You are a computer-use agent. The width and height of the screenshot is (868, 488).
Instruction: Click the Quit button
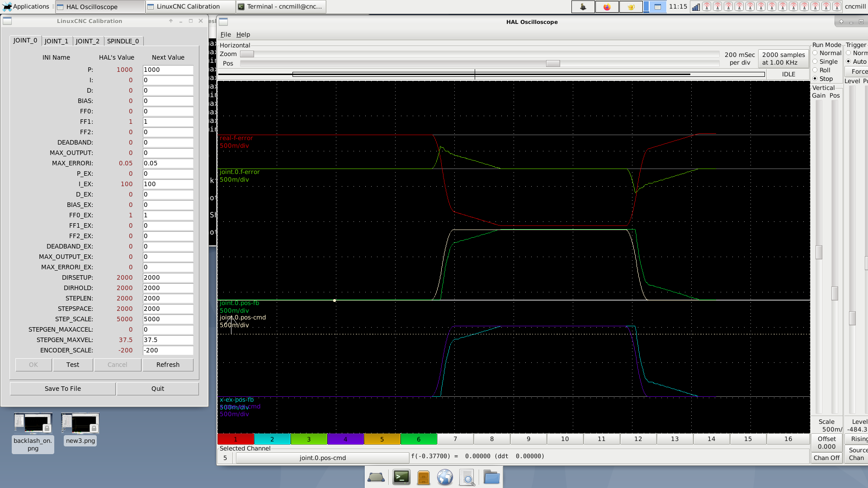point(158,389)
